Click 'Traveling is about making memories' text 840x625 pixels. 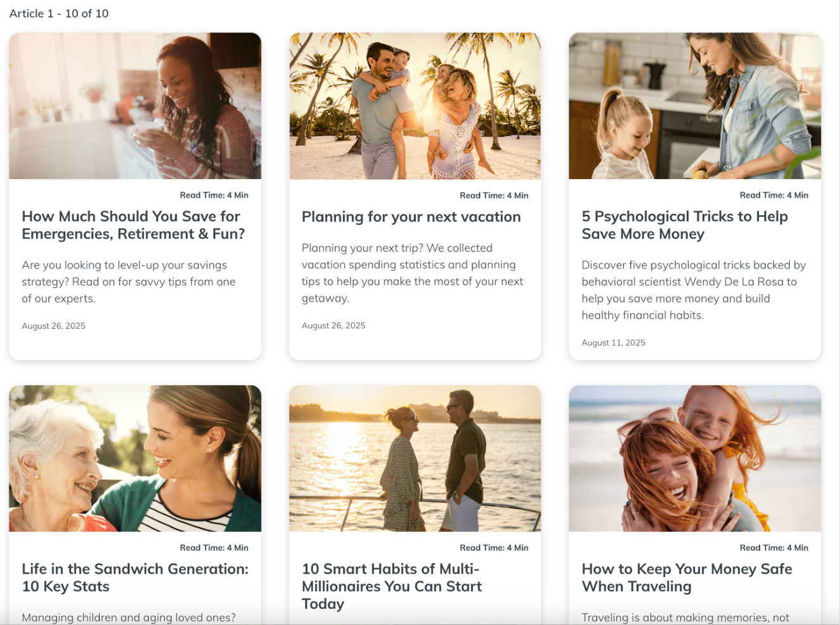685,617
